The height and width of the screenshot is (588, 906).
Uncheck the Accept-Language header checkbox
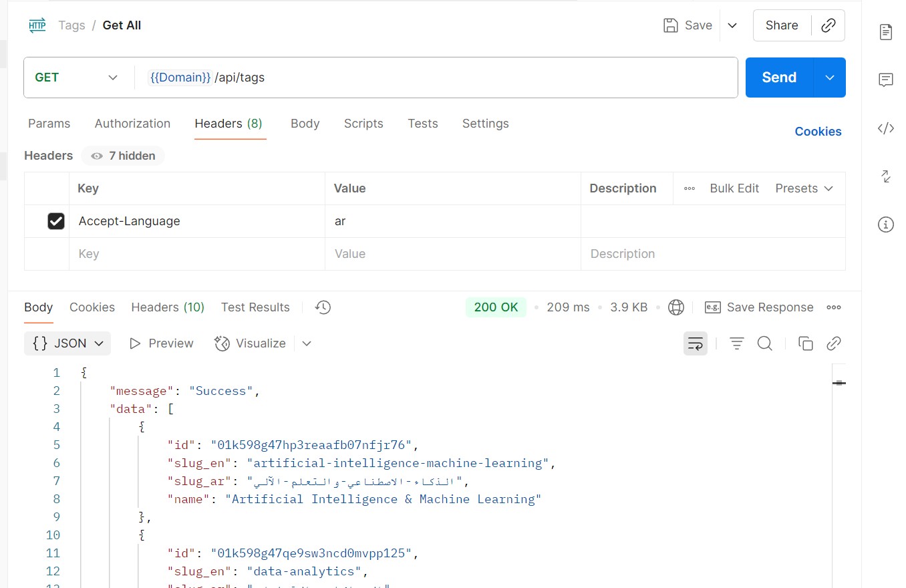pyautogui.click(x=56, y=221)
